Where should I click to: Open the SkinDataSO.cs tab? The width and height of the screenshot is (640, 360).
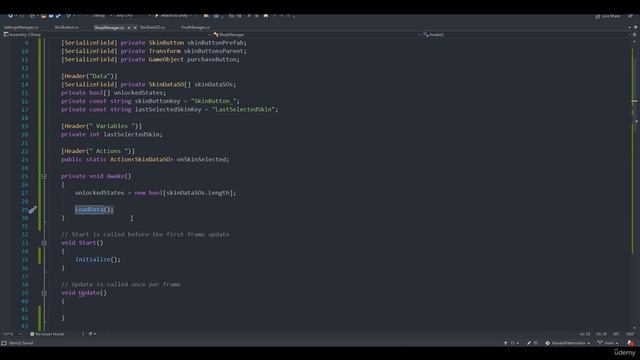point(153,27)
